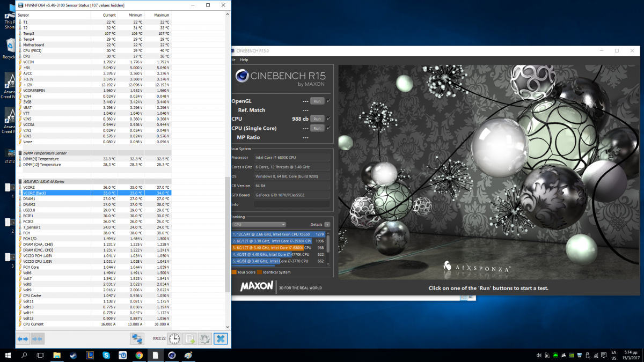Select the PCH Core sensor row
The width and height of the screenshot is (644, 362).
pos(94,267)
